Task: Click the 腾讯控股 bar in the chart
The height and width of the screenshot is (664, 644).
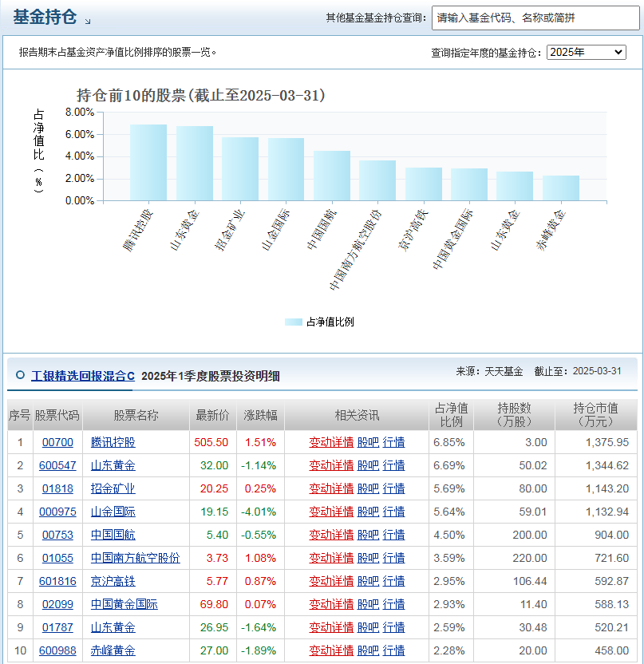Action: pyautogui.click(x=148, y=163)
